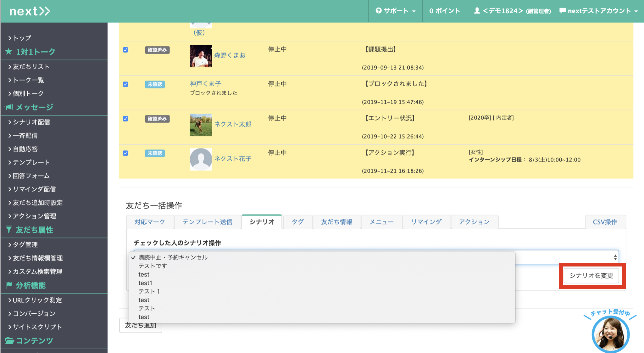Open ネクスト花子's profile link
644x353 pixels.
coord(233,159)
